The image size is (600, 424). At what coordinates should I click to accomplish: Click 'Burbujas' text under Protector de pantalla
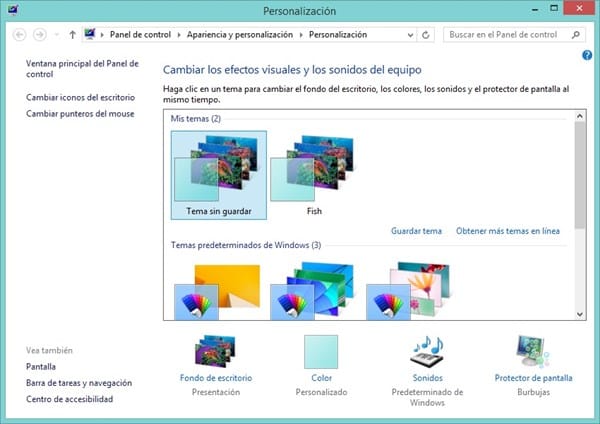coord(533,392)
